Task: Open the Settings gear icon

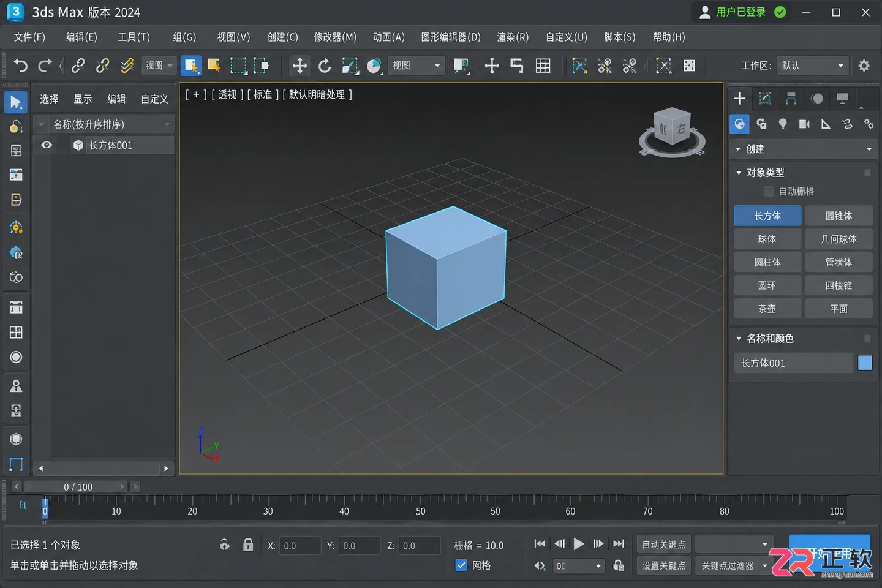Action: coord(864,66)
